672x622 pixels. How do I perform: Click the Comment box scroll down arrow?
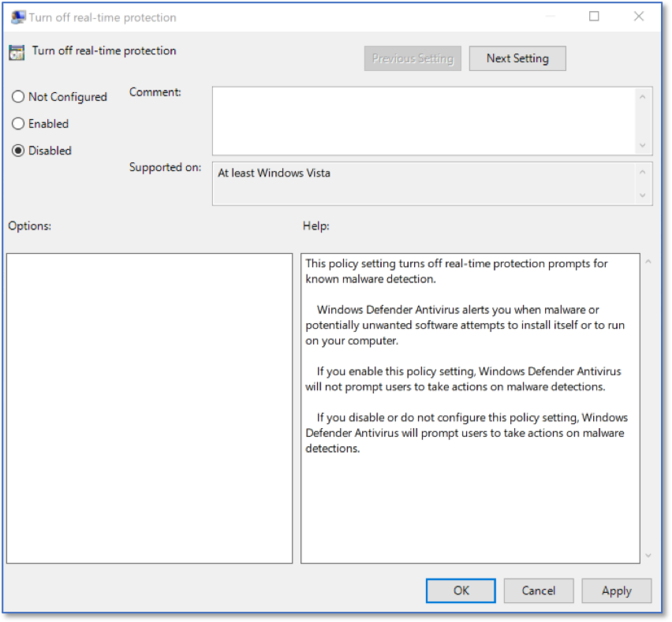coord(643,145)
